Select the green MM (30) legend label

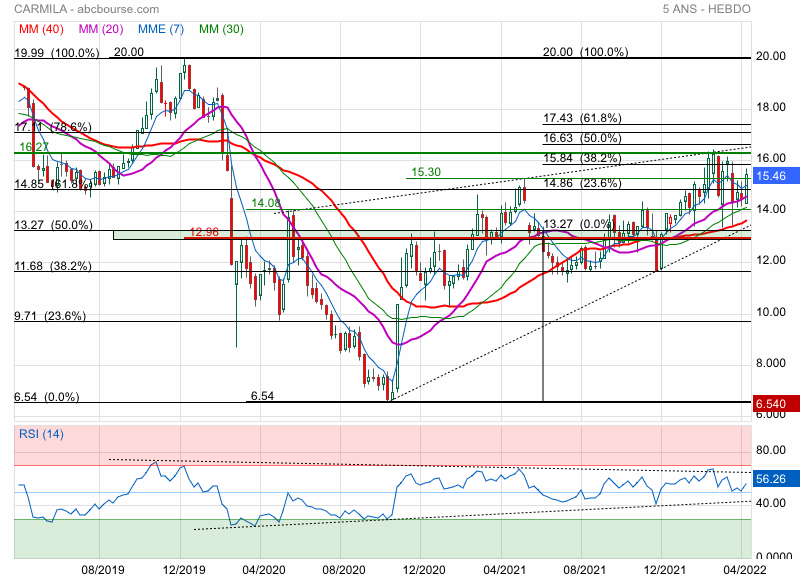(x=221, y=29)
